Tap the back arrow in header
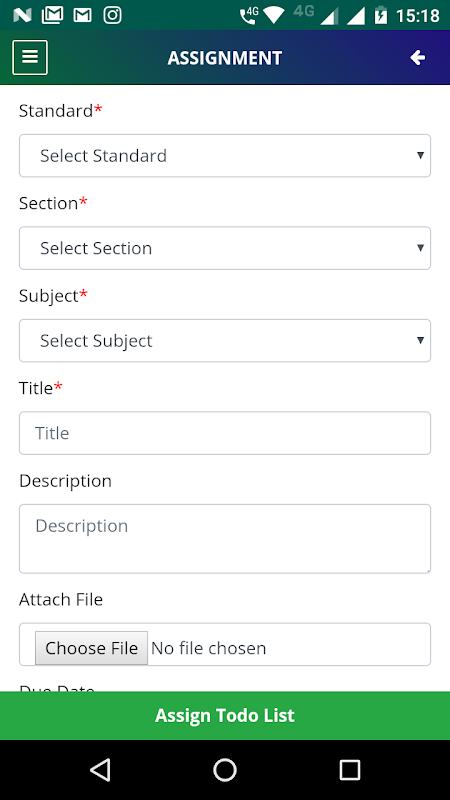The image size is (450, 800). point(417,58)
